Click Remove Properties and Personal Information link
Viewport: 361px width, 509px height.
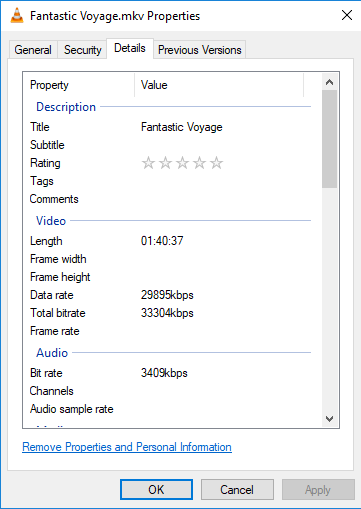coord(127,447)
